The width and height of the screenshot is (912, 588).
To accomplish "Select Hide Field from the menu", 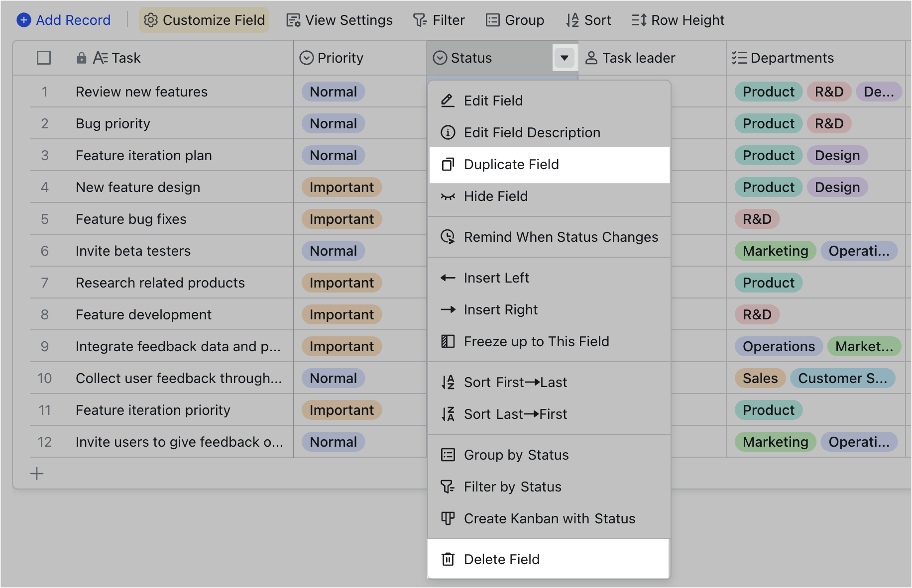I will coord(496,196).
